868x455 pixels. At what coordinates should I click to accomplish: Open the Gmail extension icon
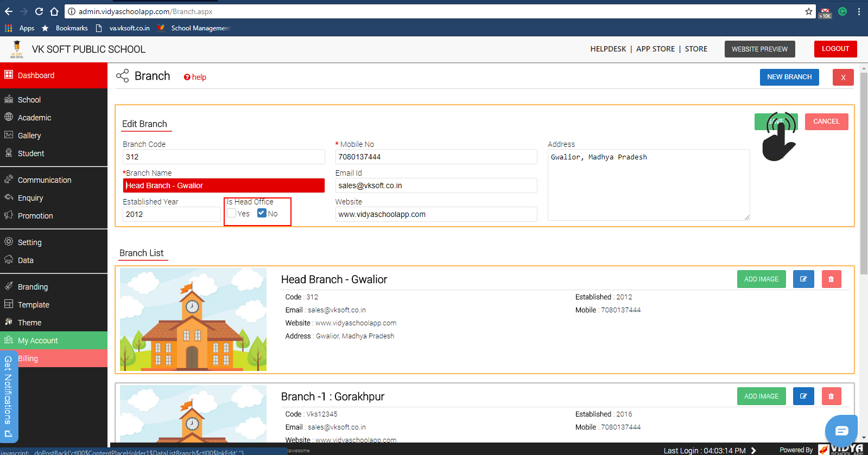coord(825,12)
